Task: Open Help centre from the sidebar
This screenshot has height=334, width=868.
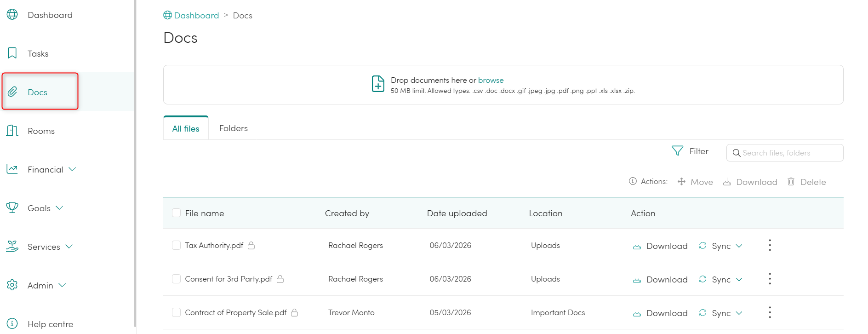Action: (50, 324)
